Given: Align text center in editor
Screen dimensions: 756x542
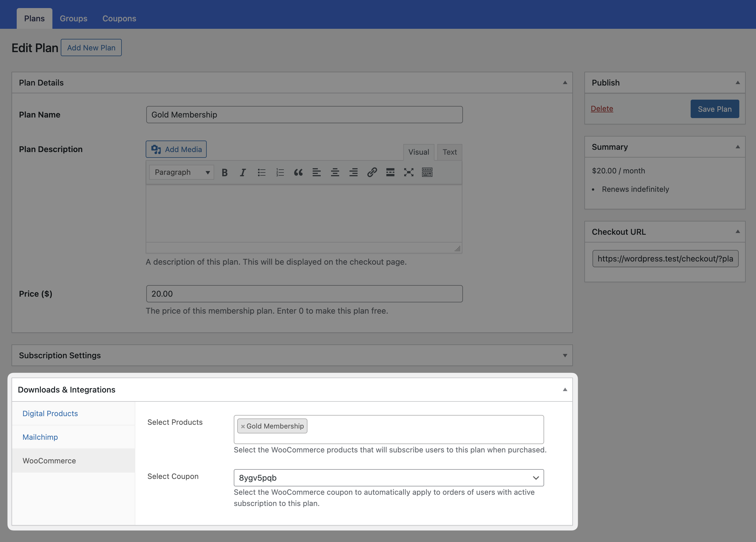Looking at the screenshot, I should coord(335,173).
